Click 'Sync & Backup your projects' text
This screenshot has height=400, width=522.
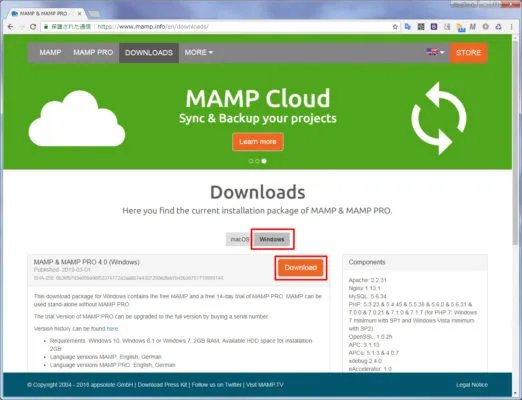point(258,119)
